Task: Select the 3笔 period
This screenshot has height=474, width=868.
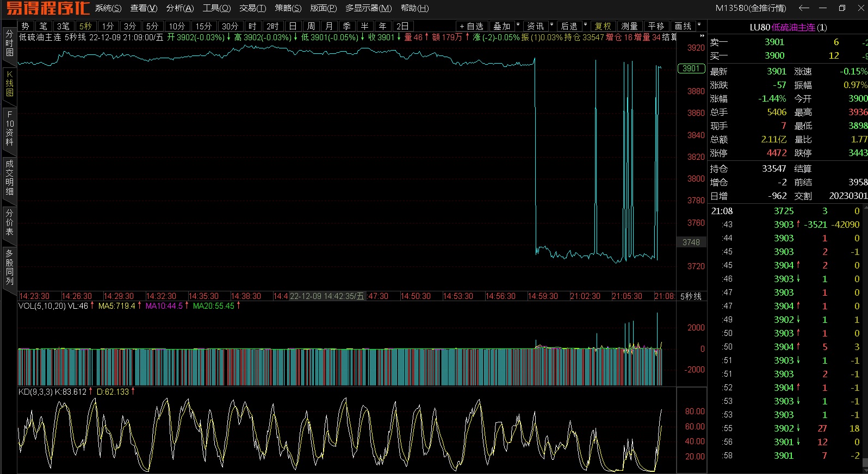Action: click(x=63, y=26)
